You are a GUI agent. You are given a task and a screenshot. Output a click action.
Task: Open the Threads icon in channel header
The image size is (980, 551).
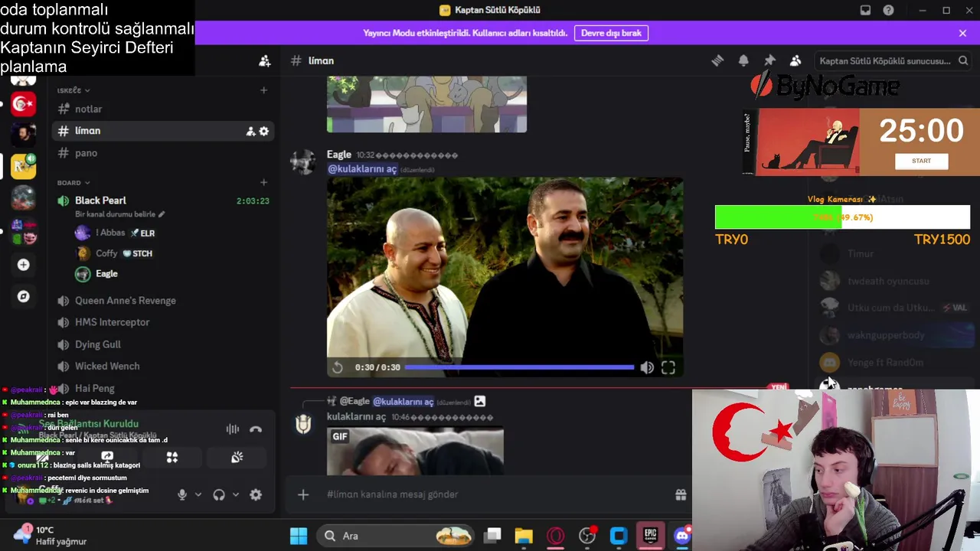coord(717,60)
